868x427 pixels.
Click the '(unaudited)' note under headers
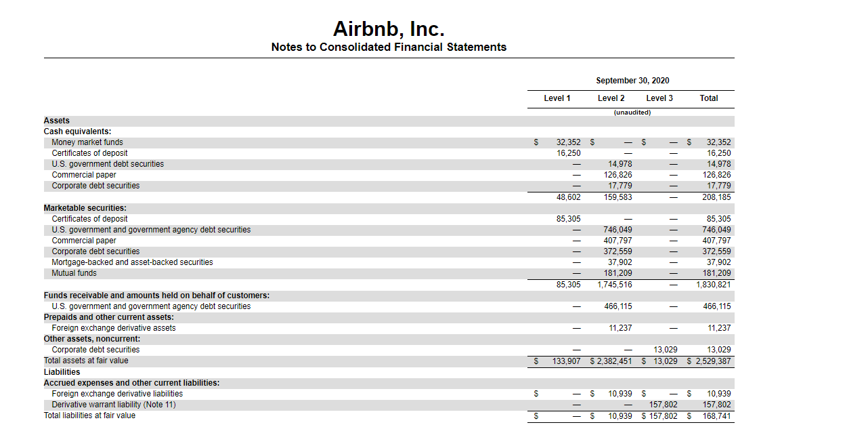point(632,113)
